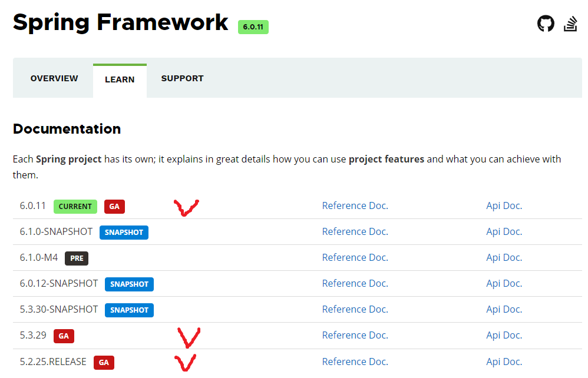Select the version text 6.0.11 in list
588x378 pixels.
pyautogui.click(x=32, y=205)
